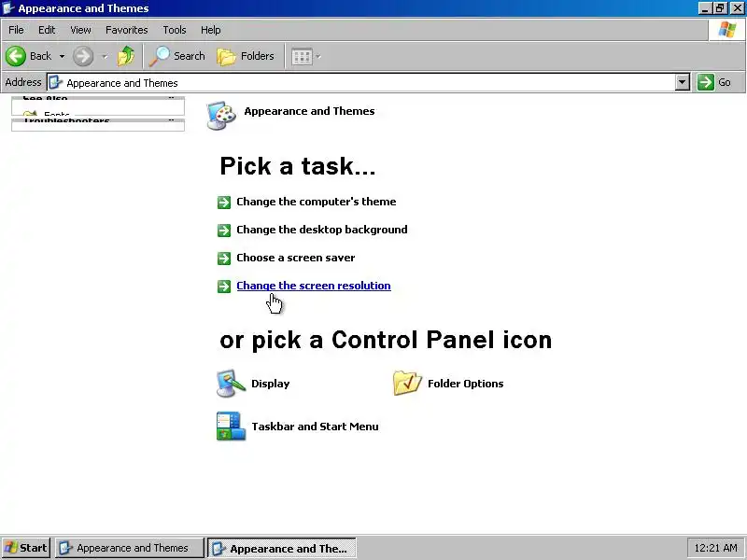Screen dimensions: 747x560
Task: Select the active Appearance and The... taskbar button
Action: (282, 548)
